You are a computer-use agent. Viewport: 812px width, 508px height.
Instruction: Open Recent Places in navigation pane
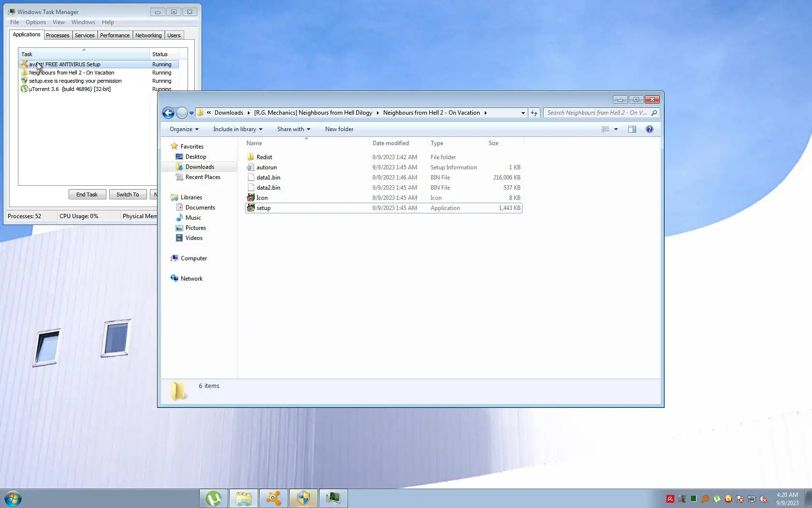click(x=203, y=177)
